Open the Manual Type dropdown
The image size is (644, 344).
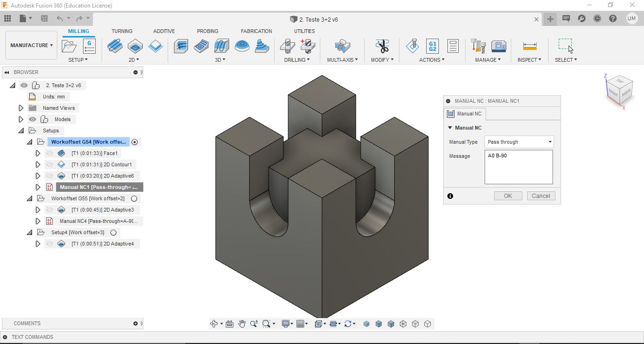click(519, 141)
